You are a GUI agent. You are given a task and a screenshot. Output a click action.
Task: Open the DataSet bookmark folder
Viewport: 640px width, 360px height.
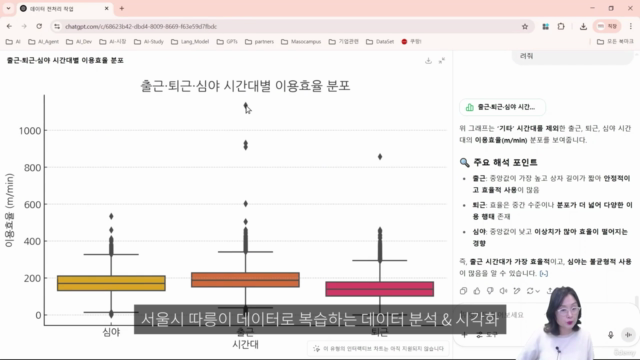tap(380, 42)
